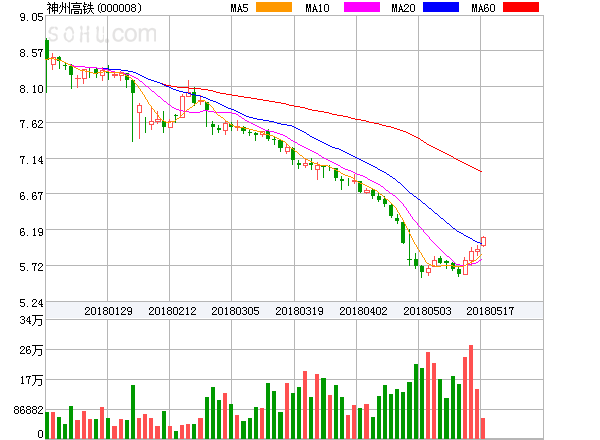Viewport: 600px width, 440px height.
Task: Click the magenta MA10 legend swatch
Action: 362,7
